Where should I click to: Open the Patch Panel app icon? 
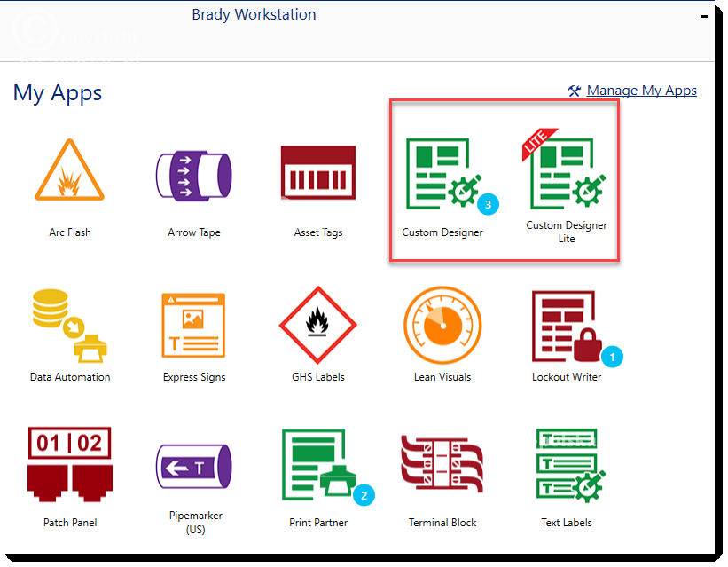[70, 464]
